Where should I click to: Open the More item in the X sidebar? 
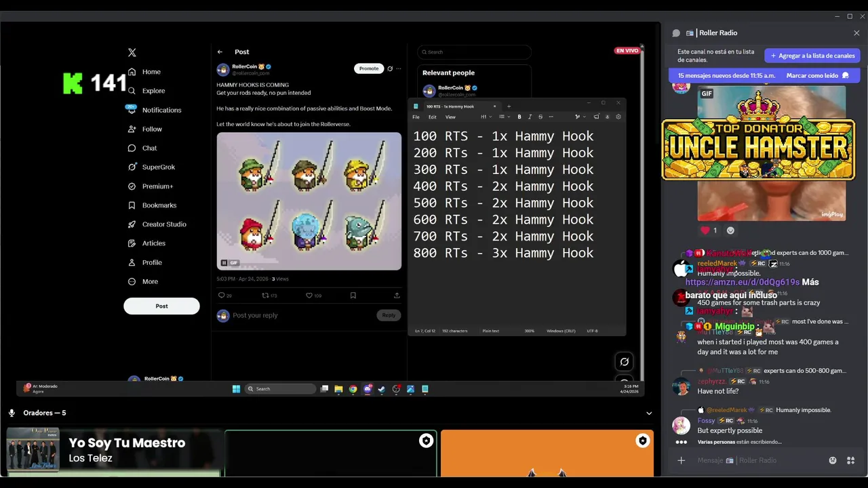143,281
